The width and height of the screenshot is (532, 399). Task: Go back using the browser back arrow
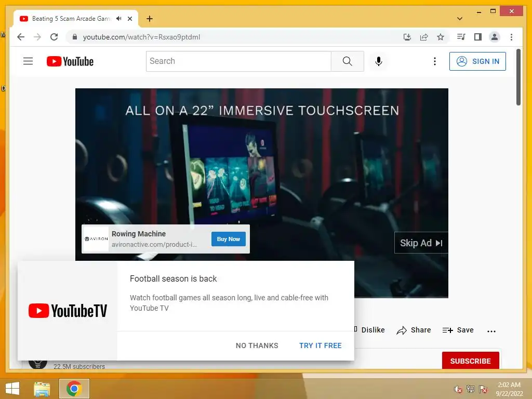tap(21, 37)
